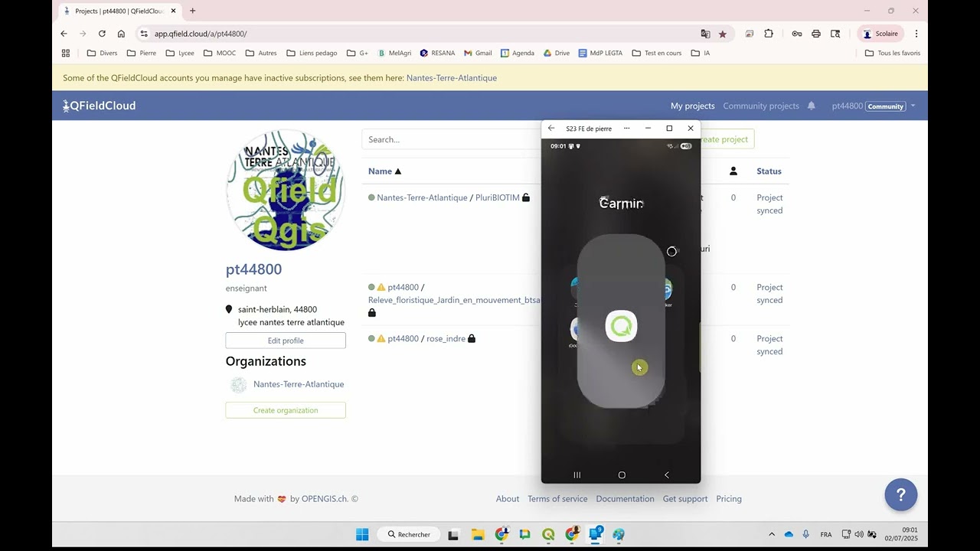
Task: Open Test en cours bookmarks folder
Action: tap(656, 53)
